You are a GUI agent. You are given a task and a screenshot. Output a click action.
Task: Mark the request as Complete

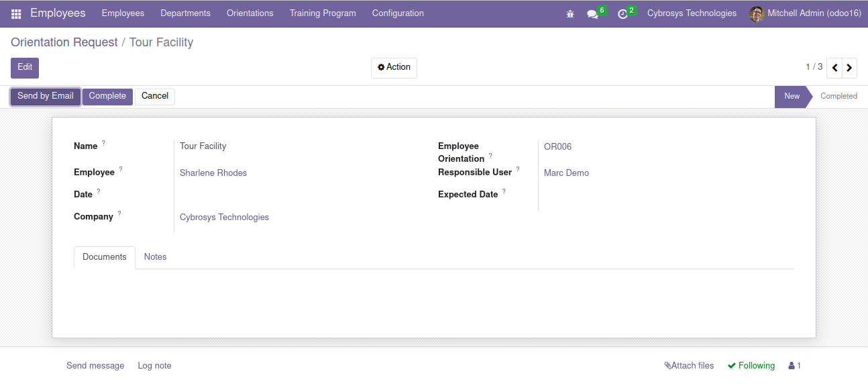107,97
